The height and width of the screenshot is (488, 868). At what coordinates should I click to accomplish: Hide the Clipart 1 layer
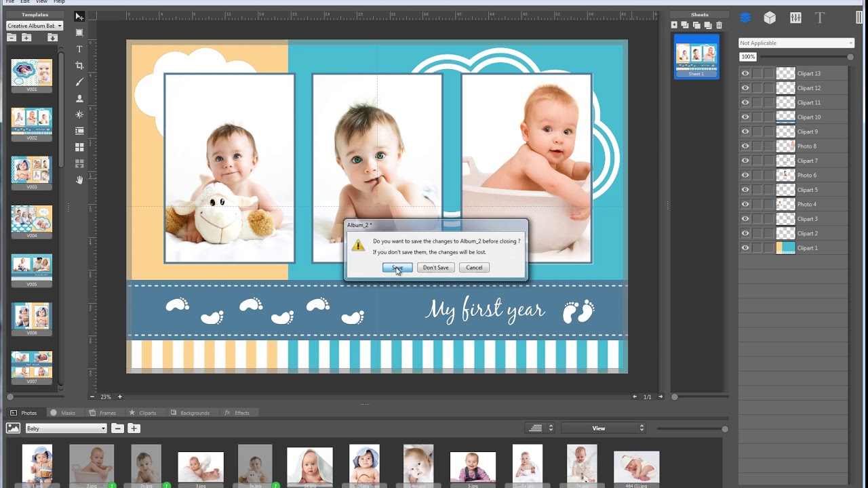coord(745,248)
